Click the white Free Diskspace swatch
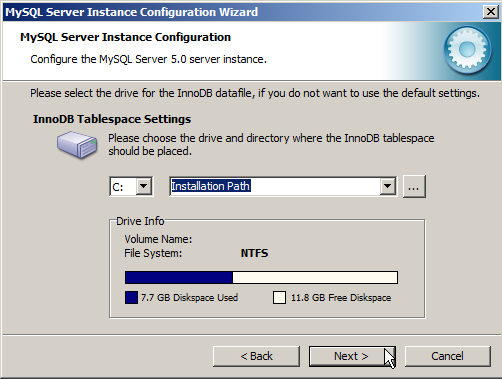Viewport: 502px width, 379px height. click(279, 297)
